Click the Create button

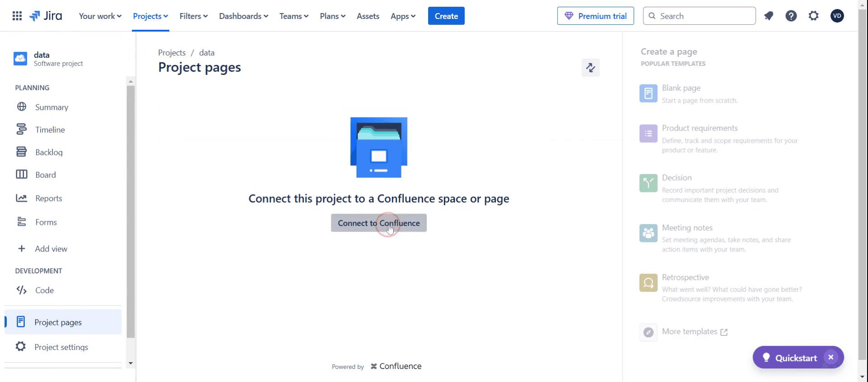pyautogui.click(x=446, y=16)
